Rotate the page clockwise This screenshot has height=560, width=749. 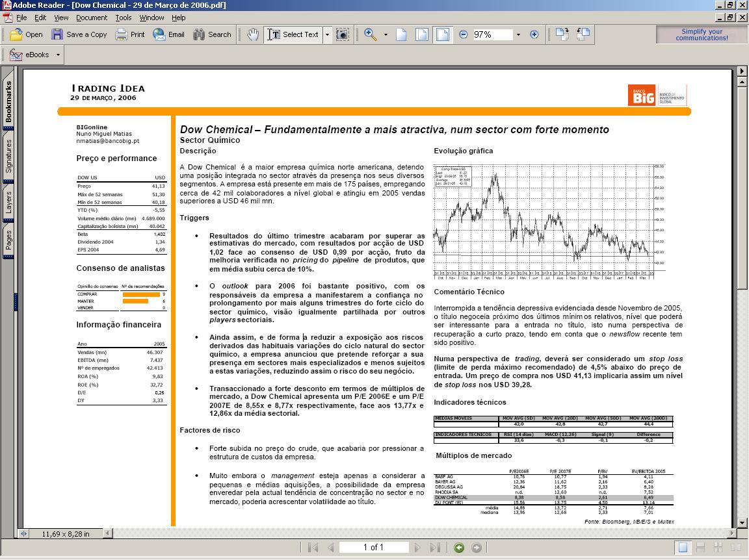tap(562, 34)
